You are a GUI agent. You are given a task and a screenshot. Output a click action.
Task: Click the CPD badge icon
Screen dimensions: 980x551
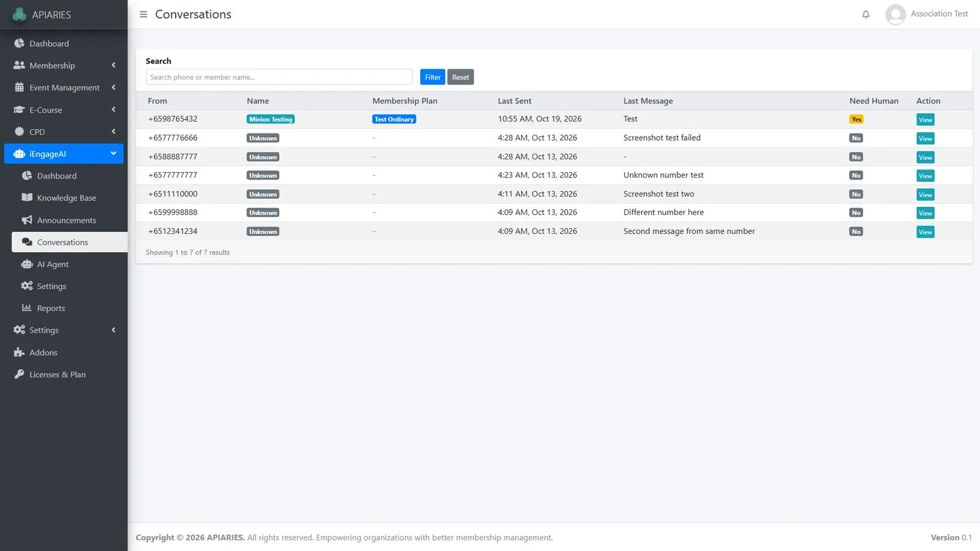[x=19, y=132]
